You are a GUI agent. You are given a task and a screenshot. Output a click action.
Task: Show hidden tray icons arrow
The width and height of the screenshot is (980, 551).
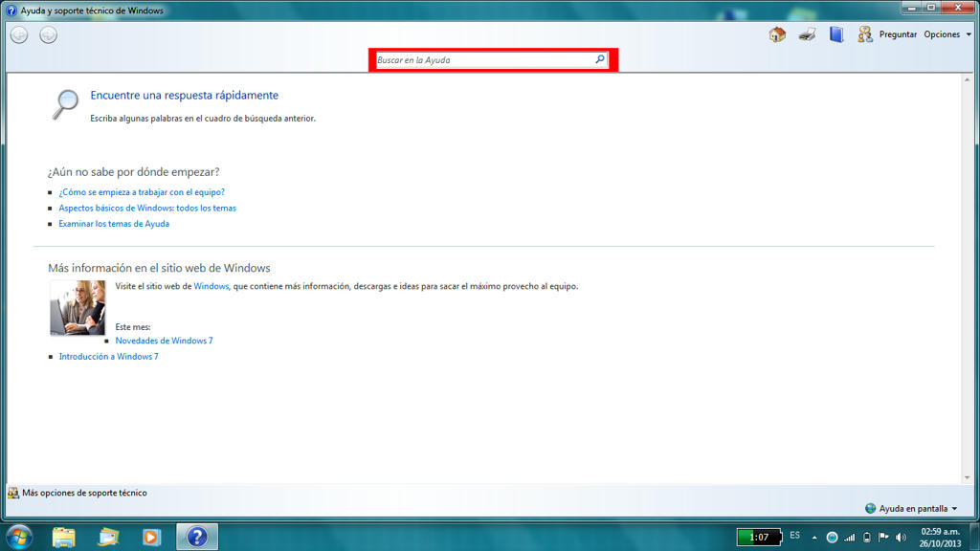pyautogui.click(x=814, y=538)
